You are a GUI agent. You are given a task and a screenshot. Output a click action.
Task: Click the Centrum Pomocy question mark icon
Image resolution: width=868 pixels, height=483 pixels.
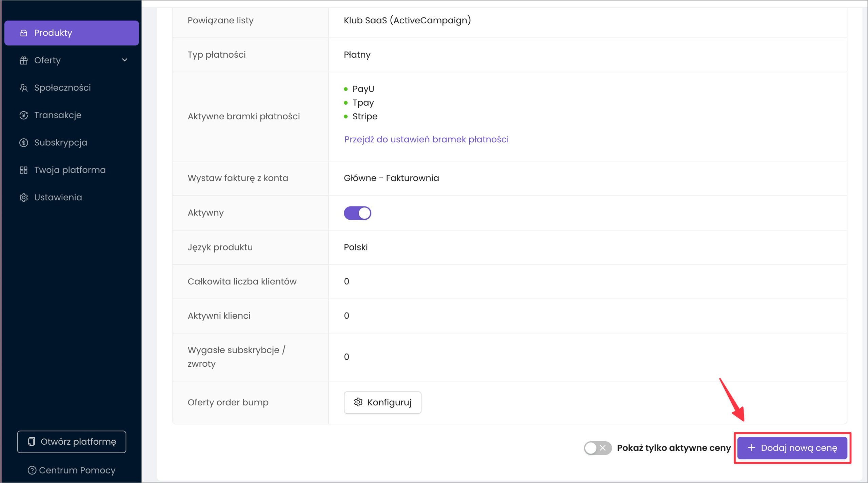pyautogui.click(x=32, y=470)
